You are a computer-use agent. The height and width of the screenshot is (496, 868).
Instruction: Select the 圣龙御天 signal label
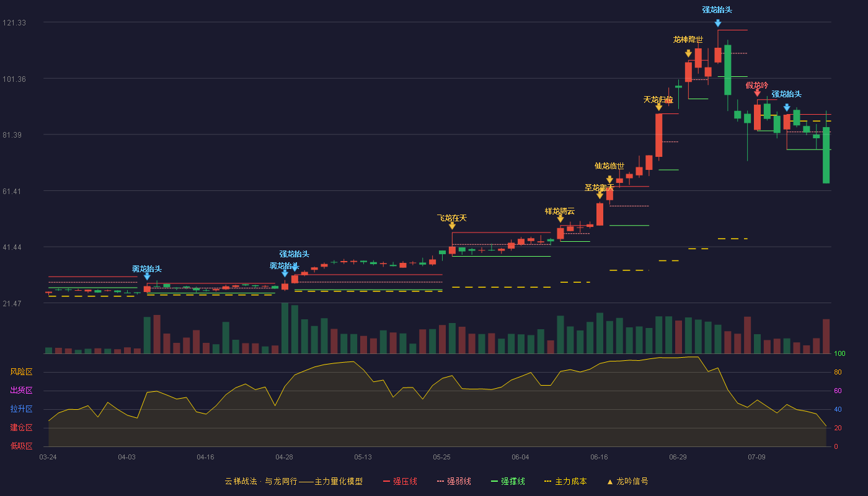pos(600,187)
